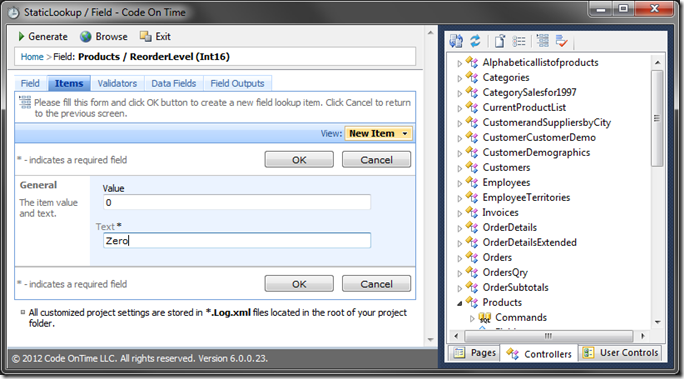Click the explorer tree scroll-left arrow
The width and height of the screenshot is (684, 379).
[456, 336]
